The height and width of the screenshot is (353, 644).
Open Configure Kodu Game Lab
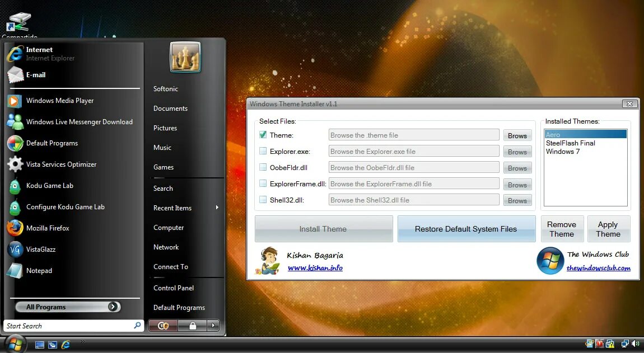pyautogui.click(x=74, y=207)
